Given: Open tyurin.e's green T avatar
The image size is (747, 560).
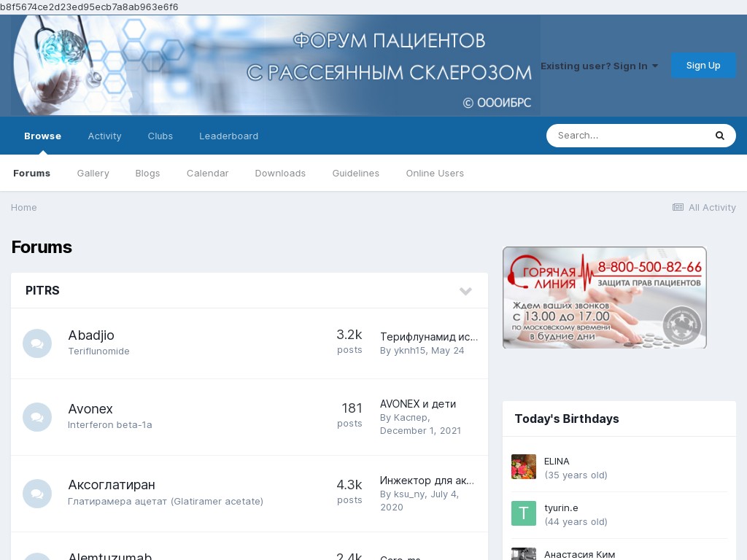Looking at the screenshot, I should (x=523, y=513).
